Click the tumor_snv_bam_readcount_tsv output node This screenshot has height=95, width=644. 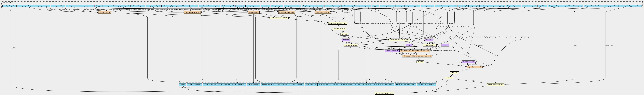click(328, 85)
